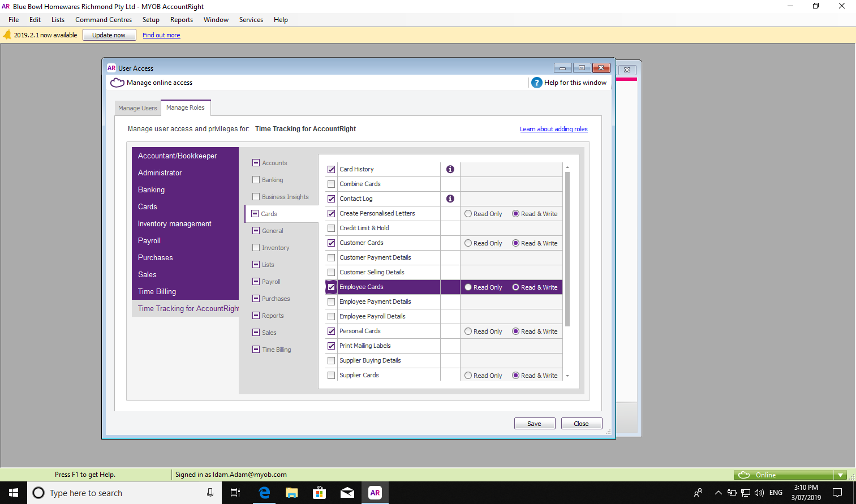Enable the Combine Cards checkbox
This screenshot has height=504, width=856.
coord(332,184)
